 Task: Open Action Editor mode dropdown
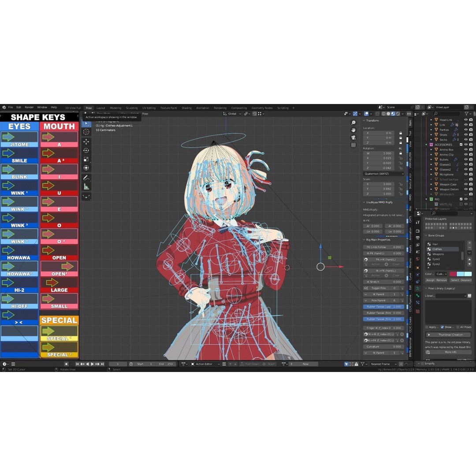pyautogui.click(x=205, y=364)
